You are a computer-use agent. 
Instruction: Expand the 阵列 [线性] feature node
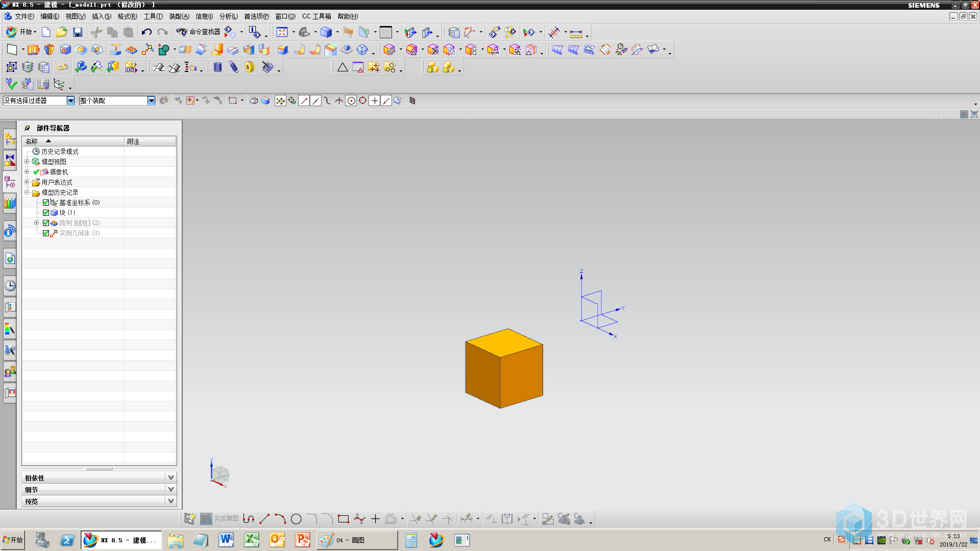pyautogui.click(x=36, y=223)
